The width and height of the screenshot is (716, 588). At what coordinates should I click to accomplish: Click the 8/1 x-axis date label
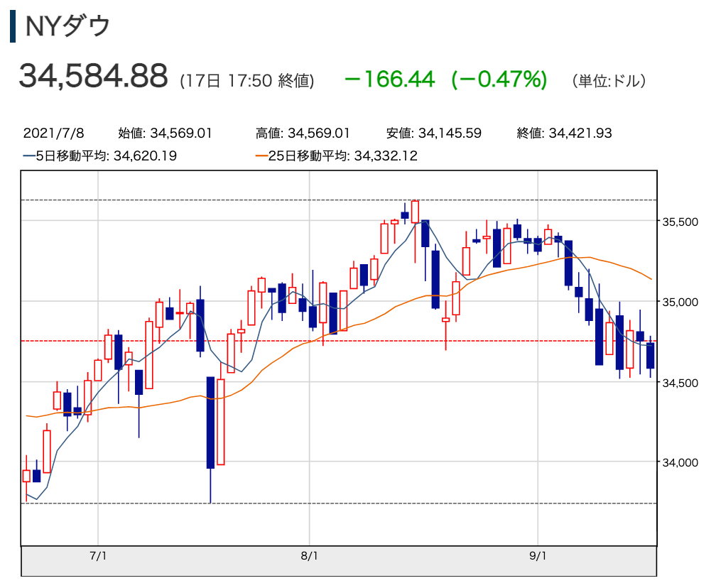point(309,556)
